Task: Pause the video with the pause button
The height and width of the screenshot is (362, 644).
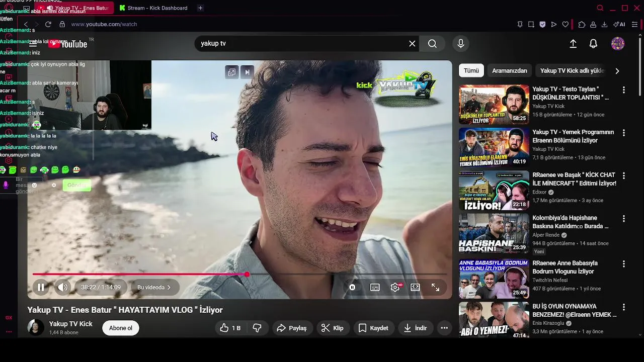Action: tap(41, 288)
